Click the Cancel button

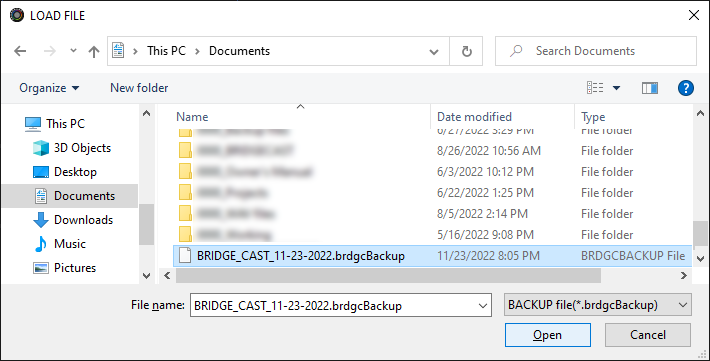point(648,335)
